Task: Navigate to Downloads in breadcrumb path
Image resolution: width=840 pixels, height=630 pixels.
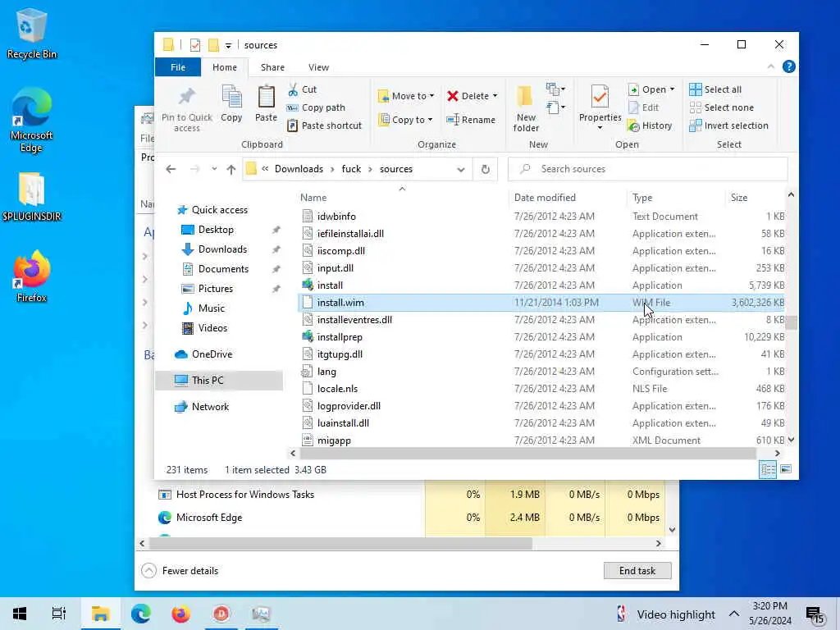Action: tap(299, 169)
